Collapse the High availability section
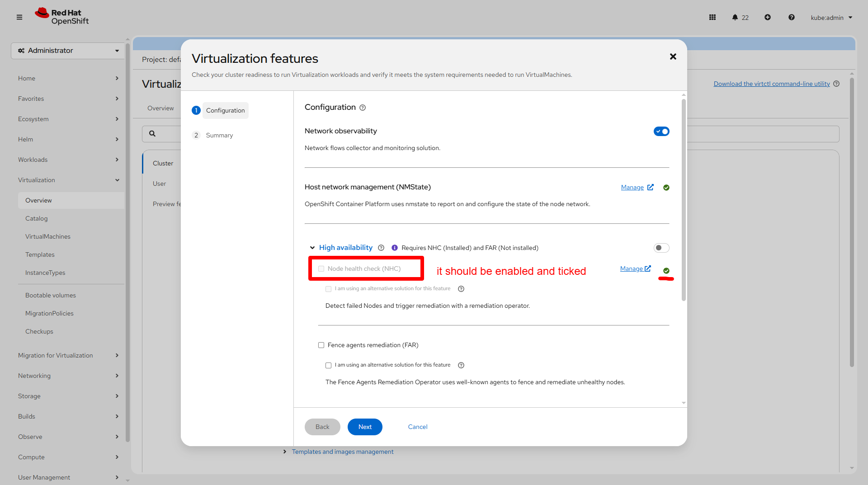868x485 pixels. pos(312,248)
